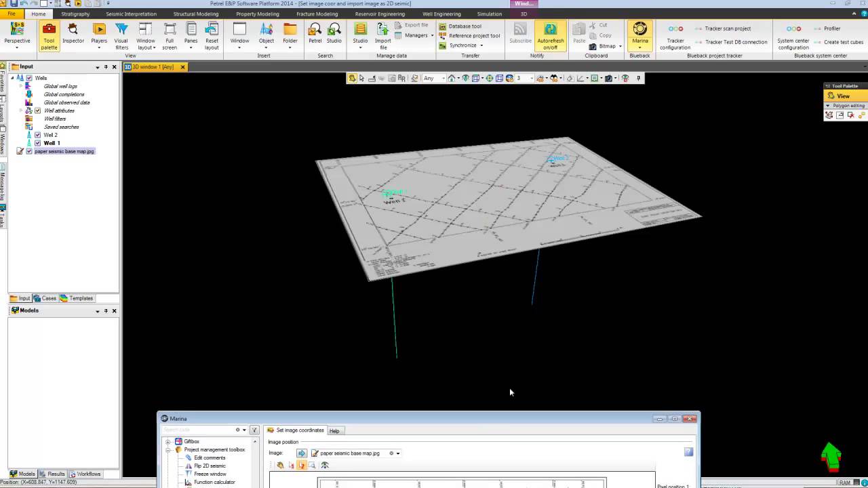Open the File menu
The width and height of the screenshot is (868, 488).
(x=12, y=14)
